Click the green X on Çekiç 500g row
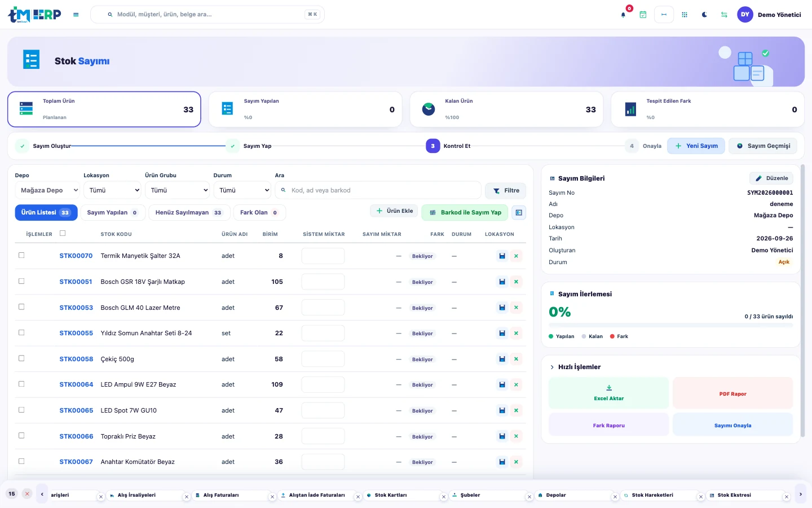 (x=516, y=359)
